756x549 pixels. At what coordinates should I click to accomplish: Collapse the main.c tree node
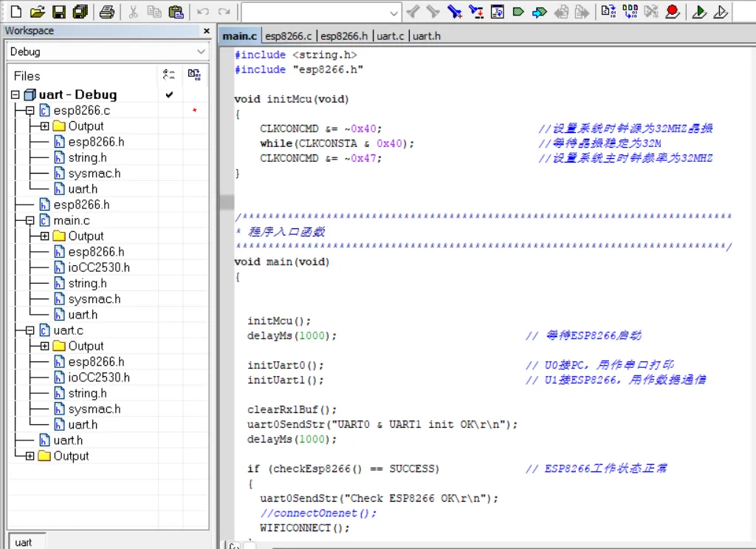pos(30,220)
